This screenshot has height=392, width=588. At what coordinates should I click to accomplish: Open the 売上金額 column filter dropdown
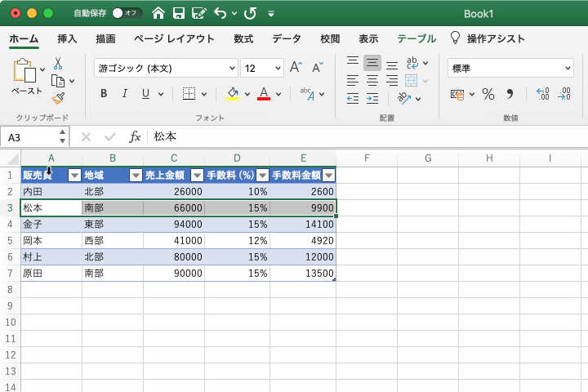click(x=197, y=176)
